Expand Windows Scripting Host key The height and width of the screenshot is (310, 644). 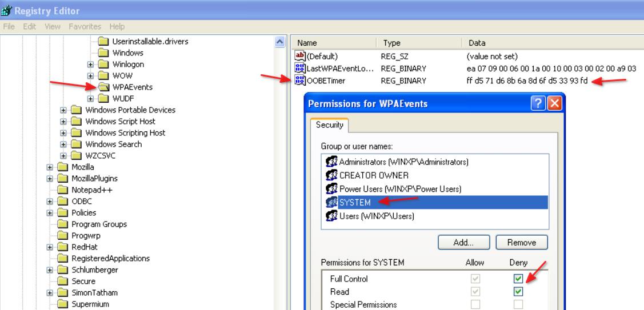coord(63,133)
